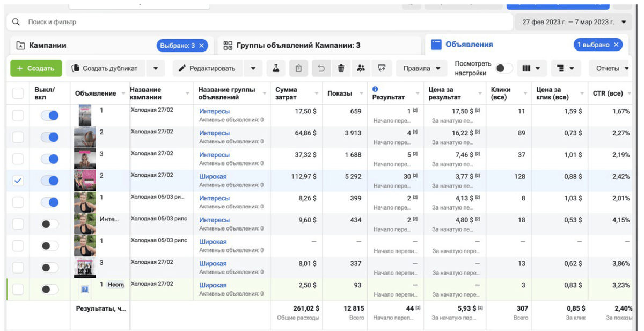Screen dimensions: 644x331
Task: Open the date range '27 фев 2023 г. — 7 мар 2023 г.'
Action: (574, 22)
